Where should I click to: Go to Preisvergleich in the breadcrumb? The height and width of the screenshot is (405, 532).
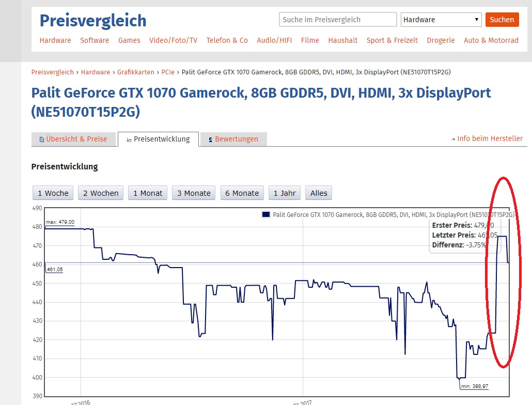pyautogui.click(x=53, y=72)
